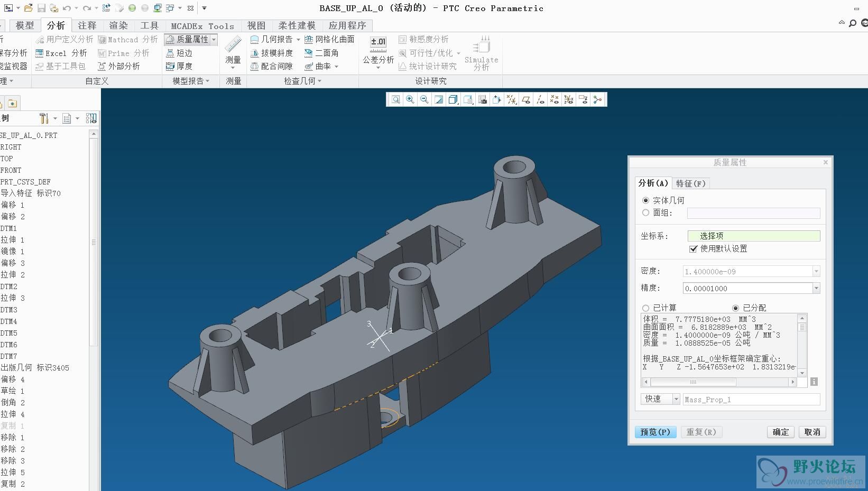Click the 预览(P) button

point(655,432)
